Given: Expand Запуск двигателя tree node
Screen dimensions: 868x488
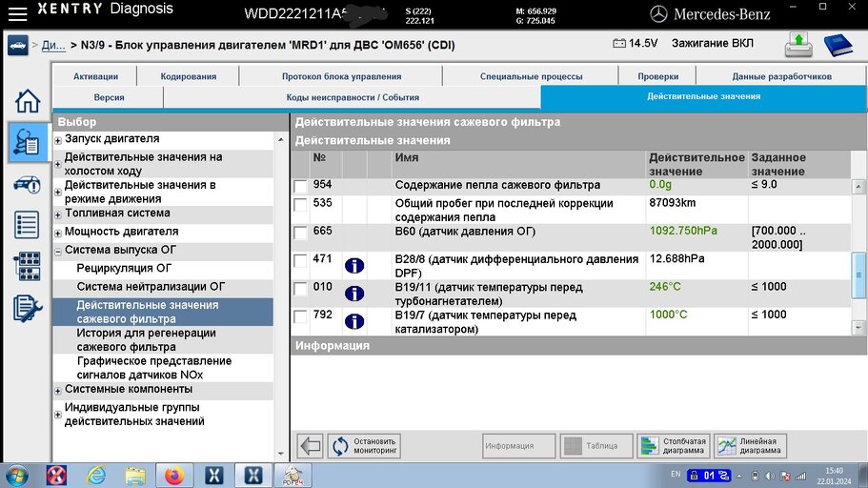Looking at the screenshot, I should click(57, 141).
